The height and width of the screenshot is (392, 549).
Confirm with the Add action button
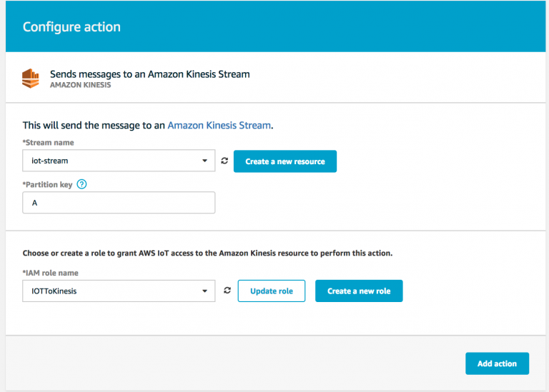tap(498, 363)
